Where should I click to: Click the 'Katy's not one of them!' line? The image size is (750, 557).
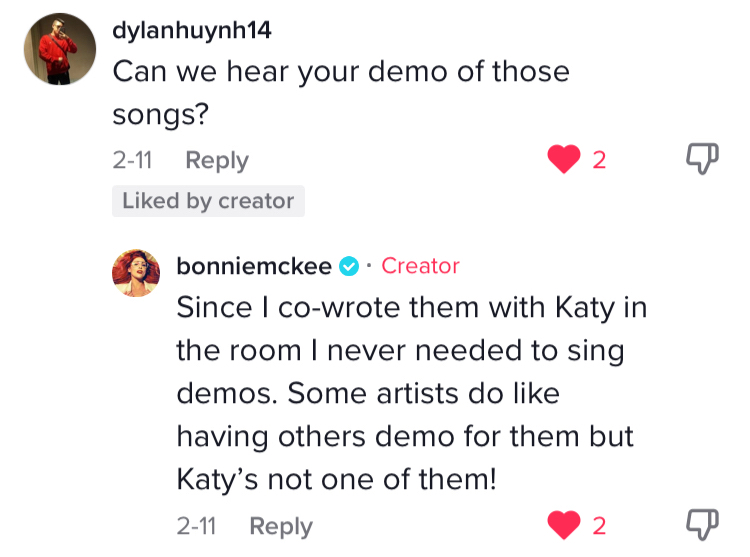click(337, 479)
